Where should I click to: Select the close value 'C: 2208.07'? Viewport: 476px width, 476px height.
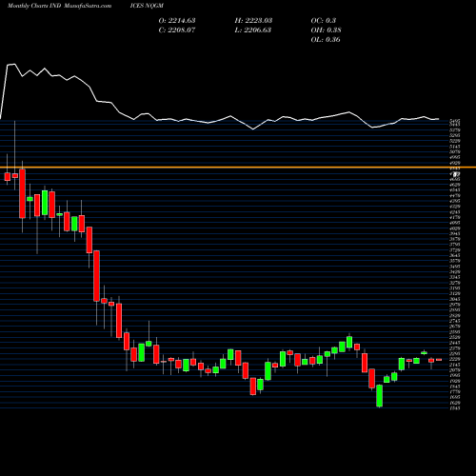pos(177,30)
